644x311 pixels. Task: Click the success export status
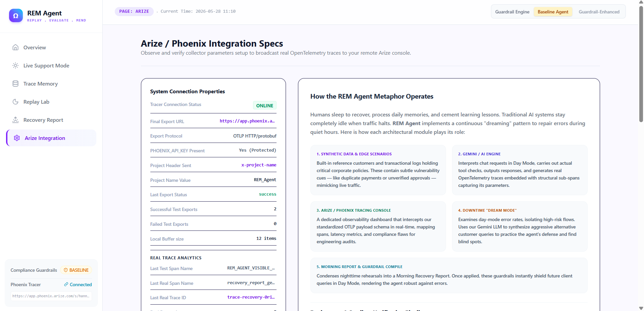click(x=267, y=194)
